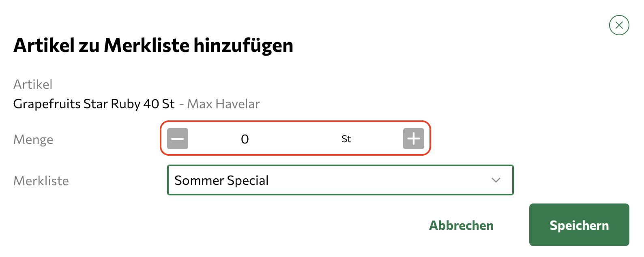Click the 'Max Havelar' brand text
644x257 pixels.
point(223,104)
